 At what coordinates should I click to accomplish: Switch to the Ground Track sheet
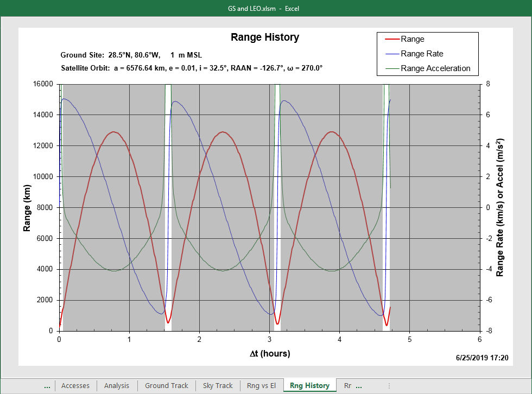(166, 385)
